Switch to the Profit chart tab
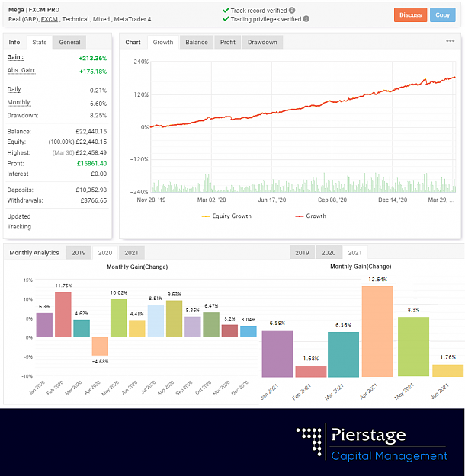 click(x=228, y=42)
